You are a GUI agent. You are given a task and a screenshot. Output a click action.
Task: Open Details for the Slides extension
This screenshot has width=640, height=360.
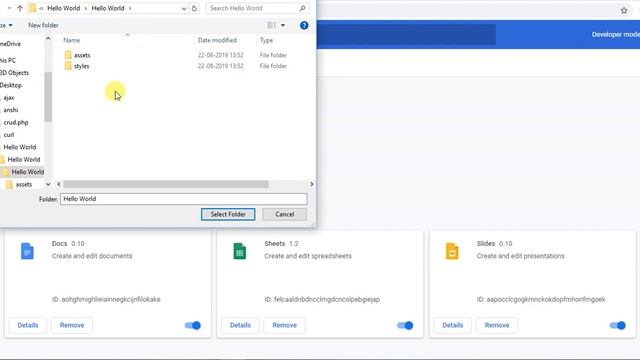click(453, 325)
